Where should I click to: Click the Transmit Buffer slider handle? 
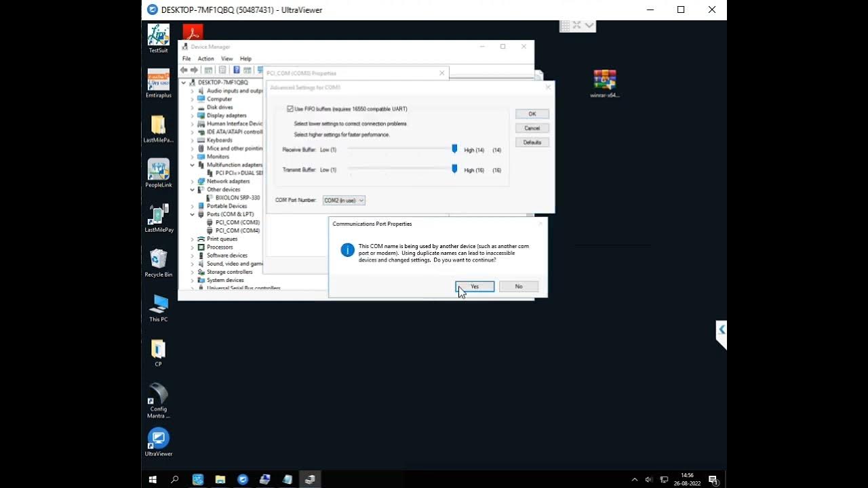pos(454,169)
